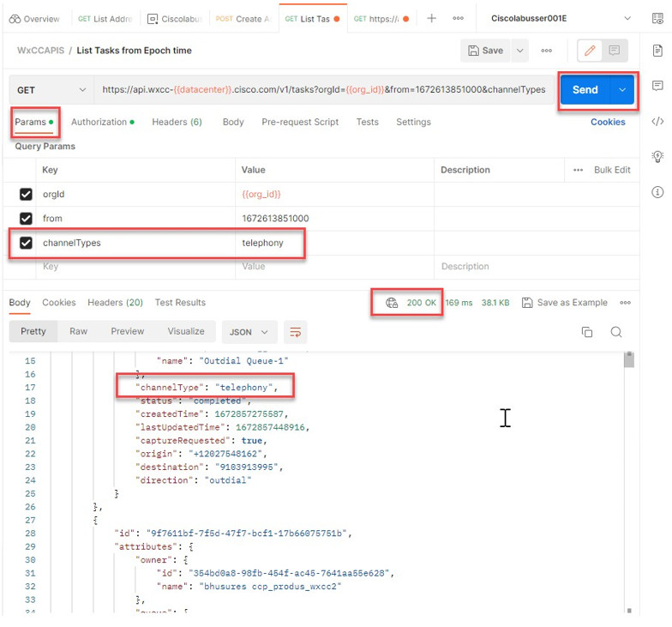The image size is (672, 627).
Task: Open Test Results tab
Action: [180, 303]
